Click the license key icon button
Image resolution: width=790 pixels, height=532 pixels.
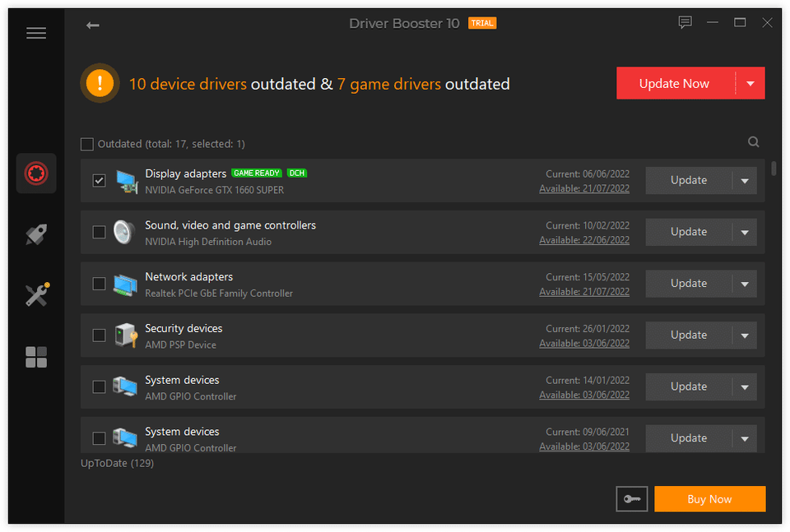click(631, 499)
